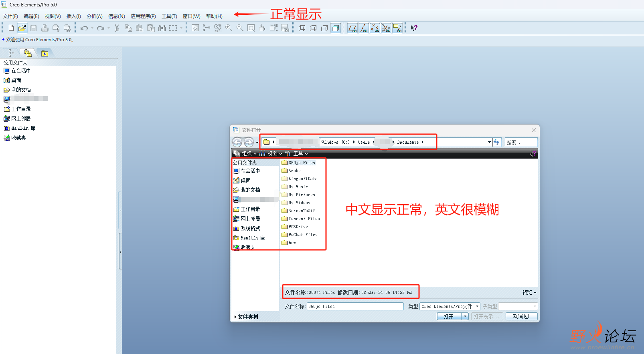Open the history dropdown beside the navigation arrows
Image resolution: width=644 pixels, height=354 pixels.
[x=257, y=143]
